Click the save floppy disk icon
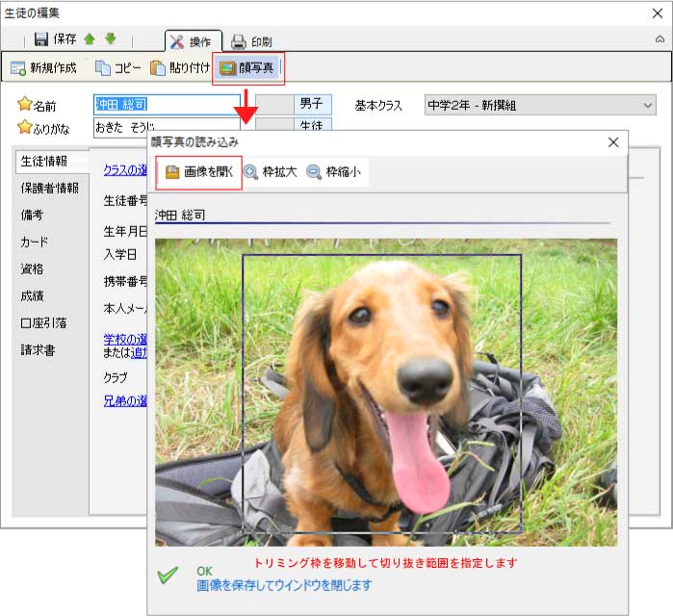The image size is (673, 616). [x=41, y=39]
